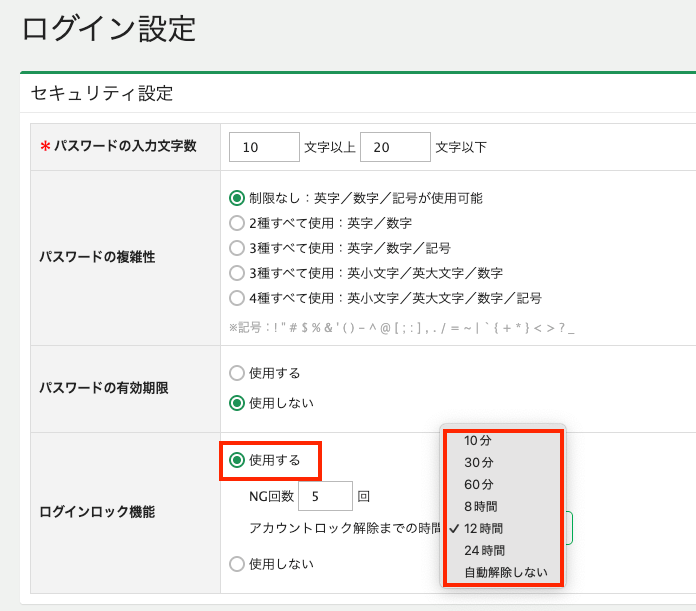696x611 pixels.
Task: Pick 24時間 from the unlock time menu
Action: coord(484,550)
